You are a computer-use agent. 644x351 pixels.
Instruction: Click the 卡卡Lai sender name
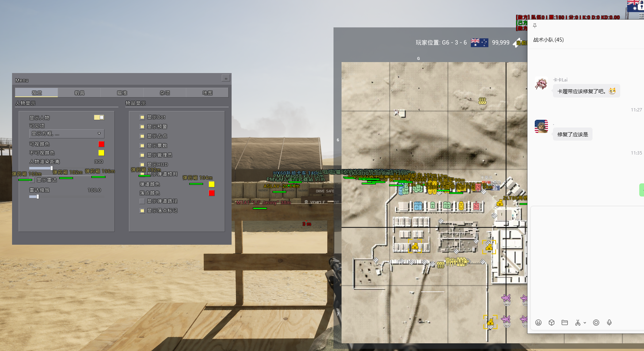560,80
